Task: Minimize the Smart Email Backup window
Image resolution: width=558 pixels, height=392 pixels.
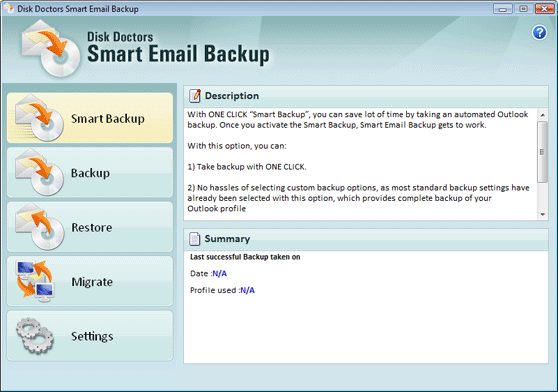Action: pyautogui.click(x=503, y=9)
